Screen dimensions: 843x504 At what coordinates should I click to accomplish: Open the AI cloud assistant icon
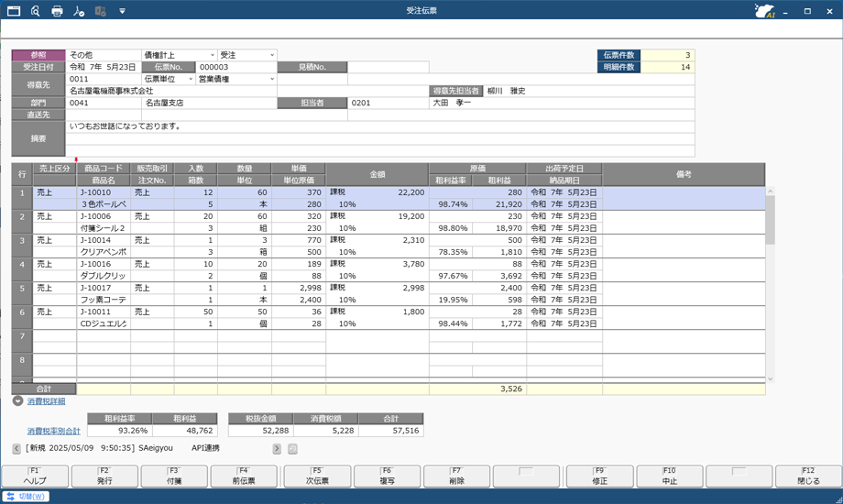pyautogui.click(x=763, y=11)
